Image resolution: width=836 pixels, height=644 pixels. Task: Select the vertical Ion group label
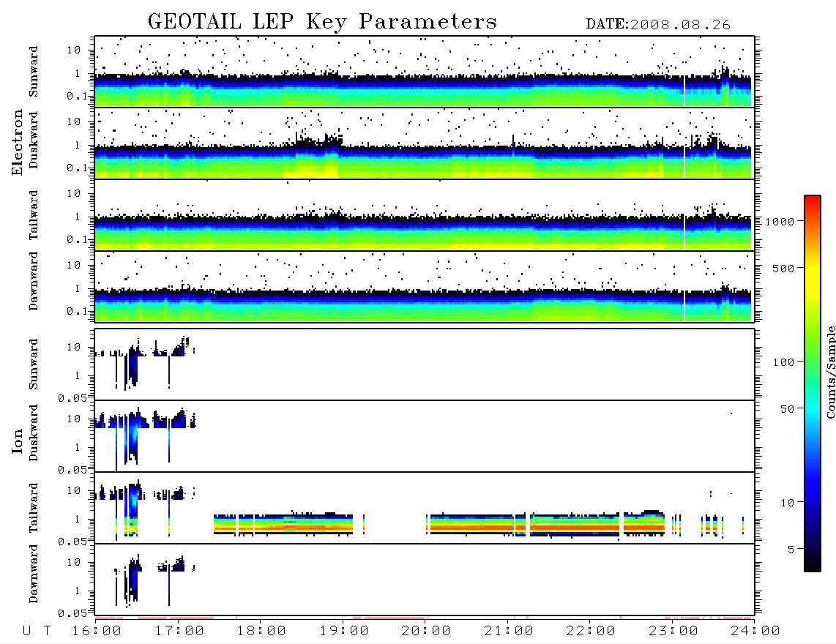(17, 441)
